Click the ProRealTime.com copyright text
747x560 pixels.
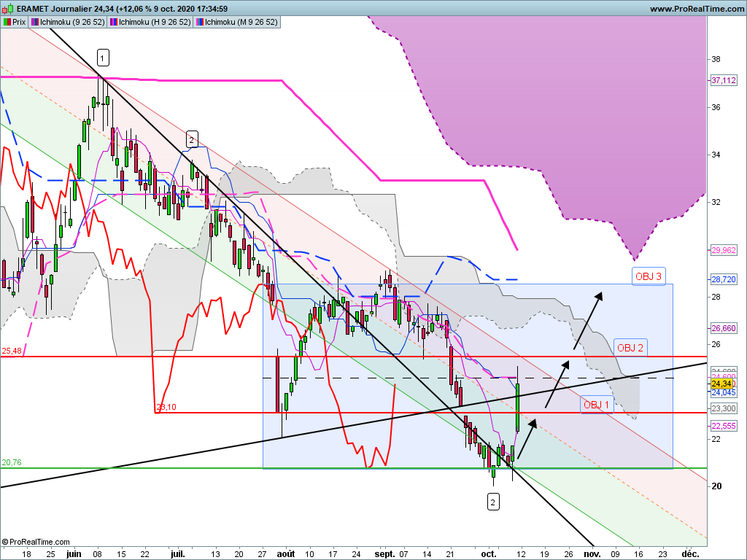click(36, 542)
